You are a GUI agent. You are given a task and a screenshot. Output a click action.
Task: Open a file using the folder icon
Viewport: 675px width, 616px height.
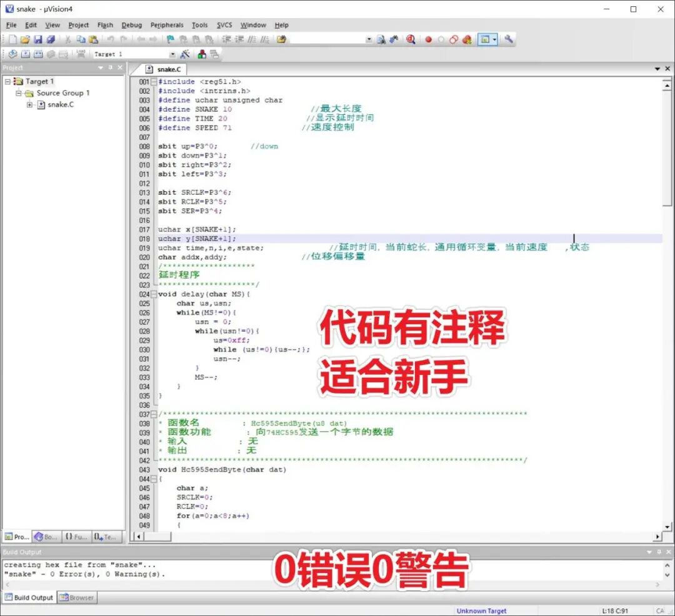[x=25, y=39]
